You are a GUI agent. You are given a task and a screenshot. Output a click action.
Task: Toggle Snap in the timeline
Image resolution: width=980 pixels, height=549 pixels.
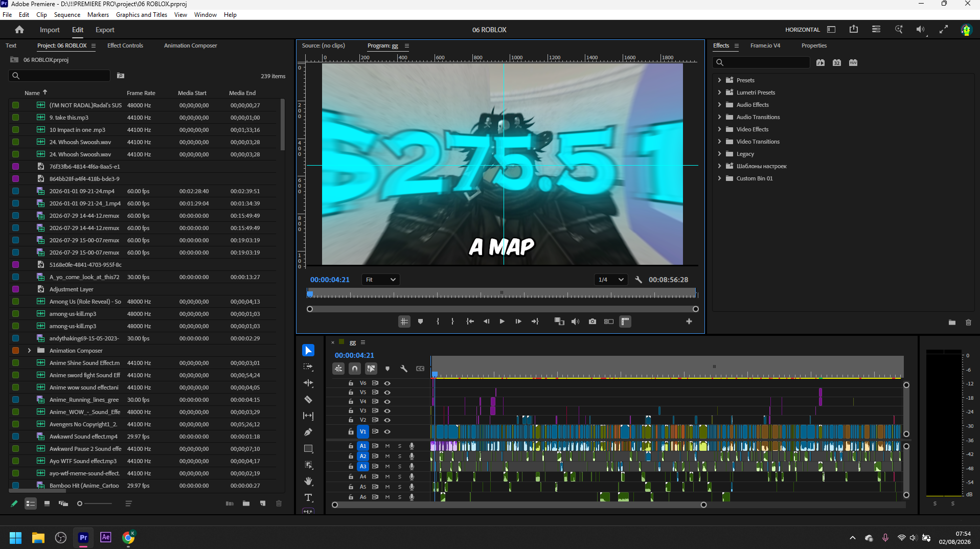[x=355, y=369]
